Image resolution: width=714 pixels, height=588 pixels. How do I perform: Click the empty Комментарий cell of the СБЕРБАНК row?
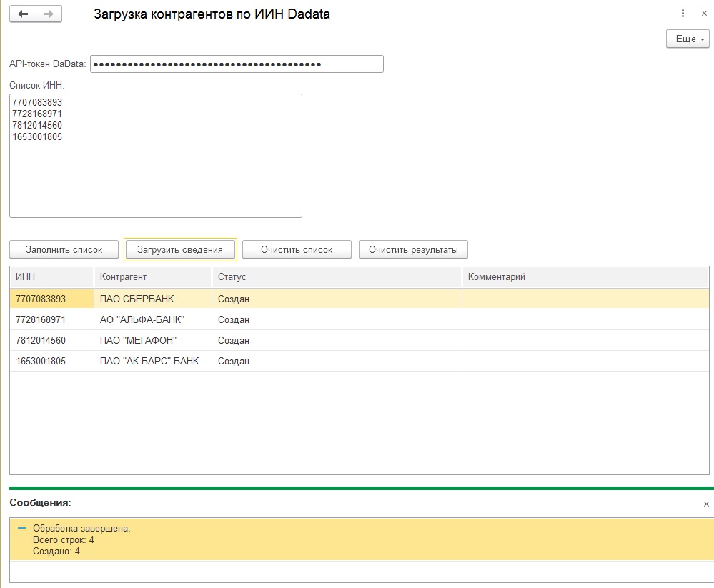click(585, 299)
